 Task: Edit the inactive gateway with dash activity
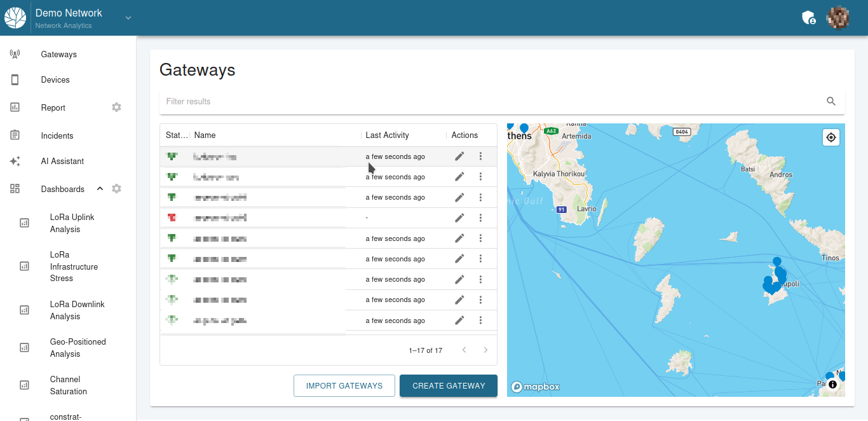(460, 217)
